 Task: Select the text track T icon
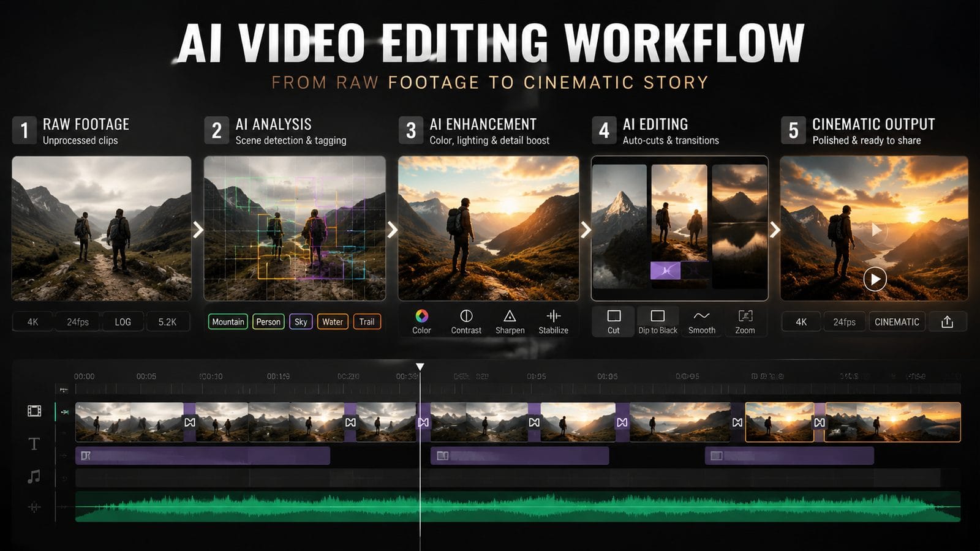coord(34,444)
